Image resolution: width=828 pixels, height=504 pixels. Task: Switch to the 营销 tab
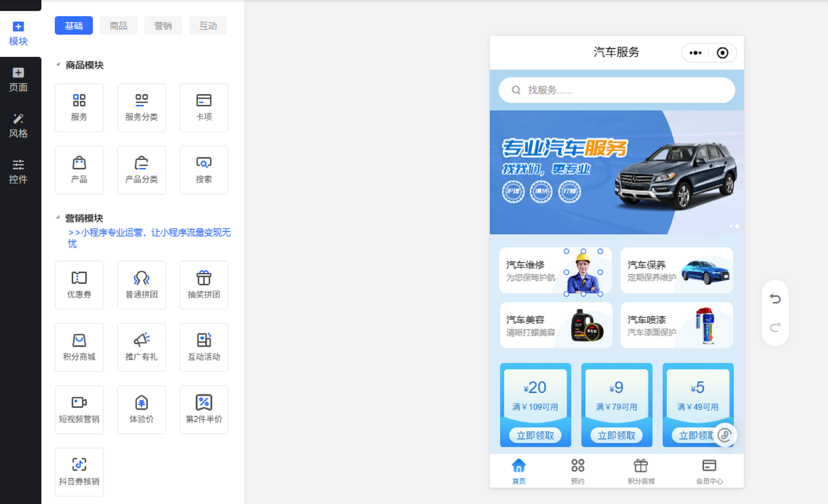pos(163,25)
